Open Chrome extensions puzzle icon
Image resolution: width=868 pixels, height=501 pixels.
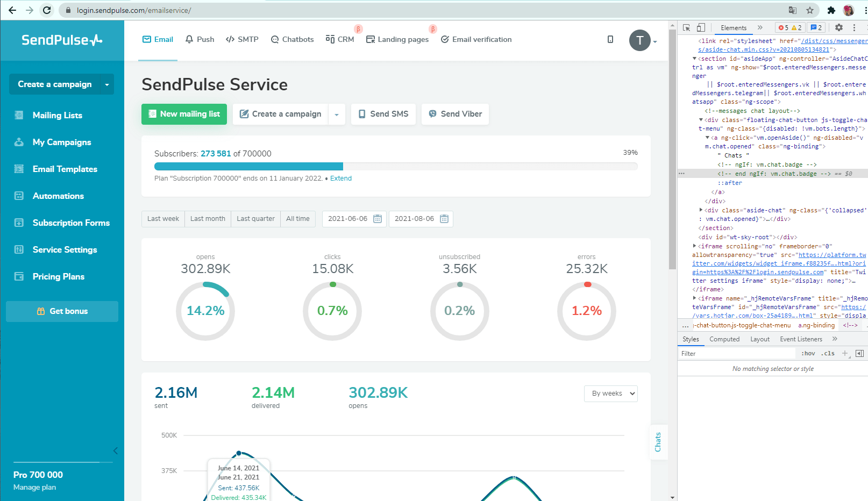(x=831, y=10)
